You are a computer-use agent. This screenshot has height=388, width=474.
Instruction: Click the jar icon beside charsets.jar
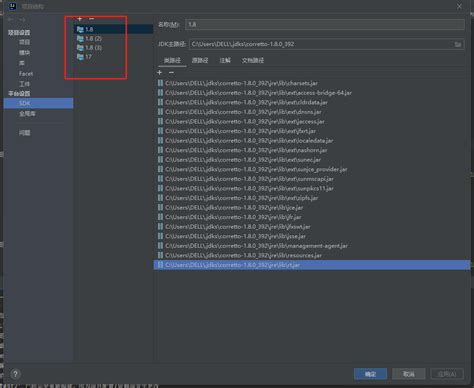pyautogui.click(x=160, y=83)
